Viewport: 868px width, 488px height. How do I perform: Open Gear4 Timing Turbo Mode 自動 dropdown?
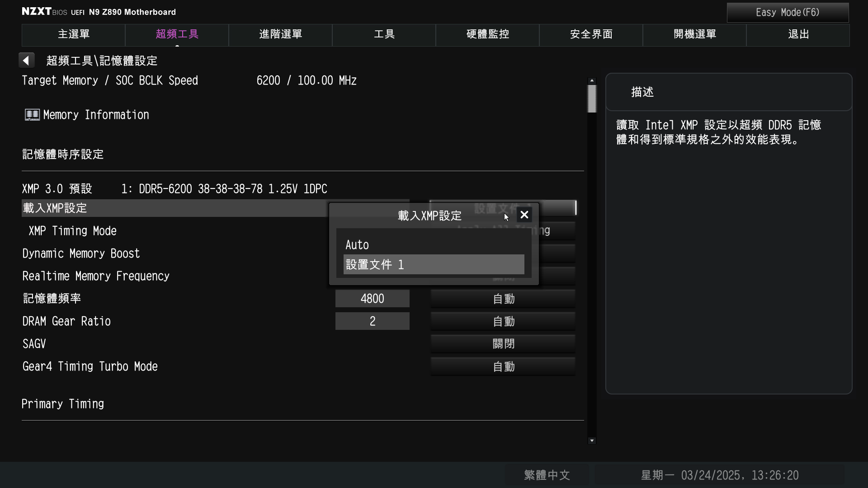[503, 366]
